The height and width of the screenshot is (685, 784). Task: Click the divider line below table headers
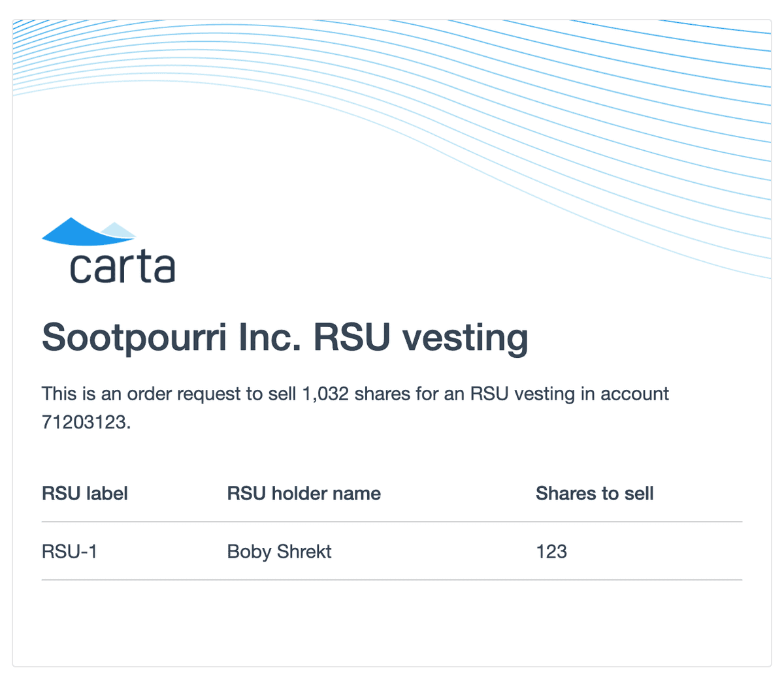[x=392, y=522]
